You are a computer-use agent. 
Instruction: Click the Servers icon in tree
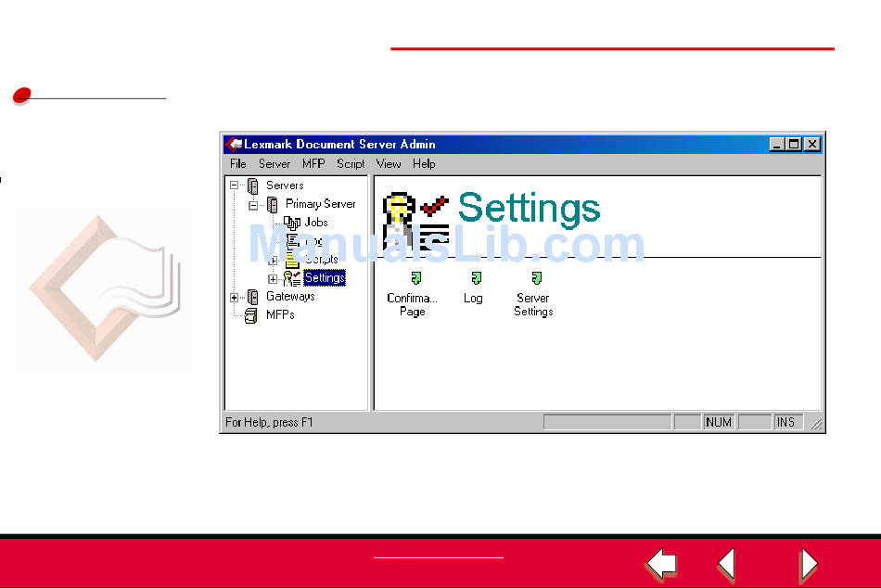click(253, 186)
